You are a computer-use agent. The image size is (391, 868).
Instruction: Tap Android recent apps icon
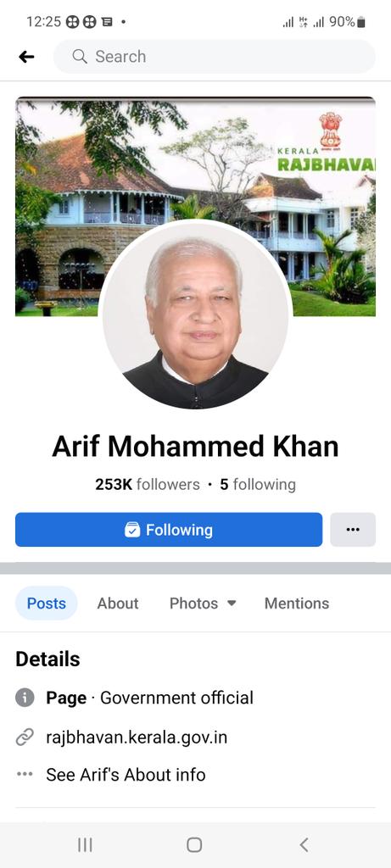click(85, 845)
